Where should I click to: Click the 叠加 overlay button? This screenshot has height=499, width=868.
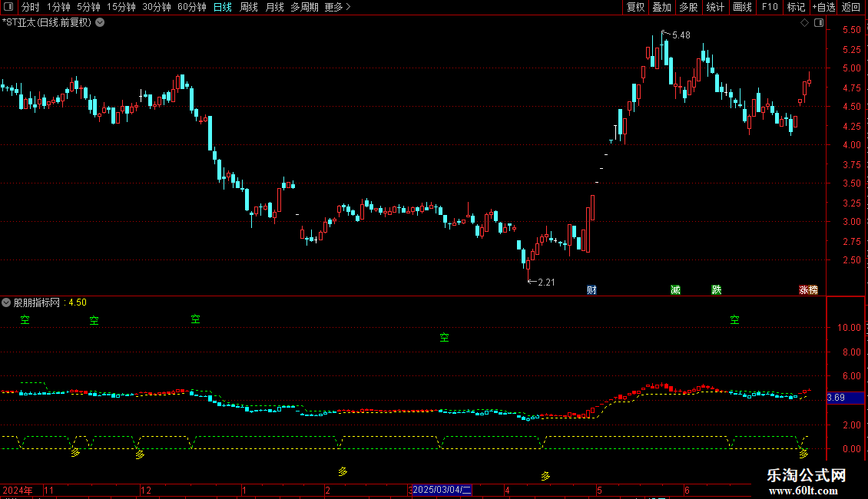[x=661, y=7]
